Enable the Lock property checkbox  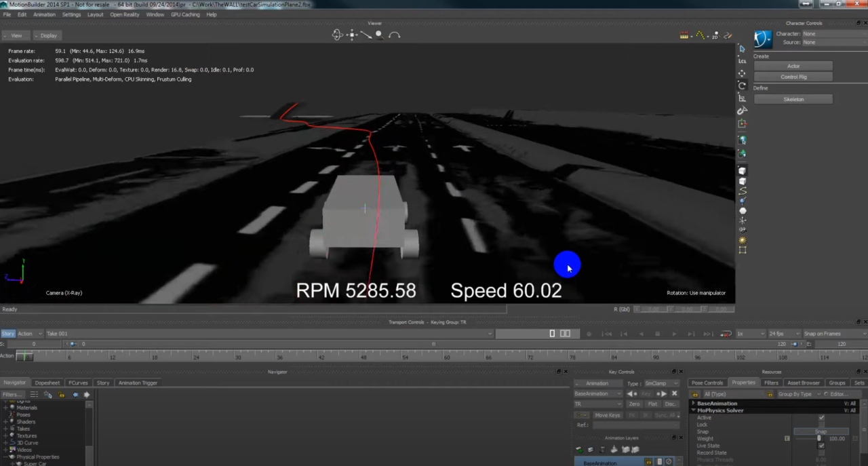821,425
